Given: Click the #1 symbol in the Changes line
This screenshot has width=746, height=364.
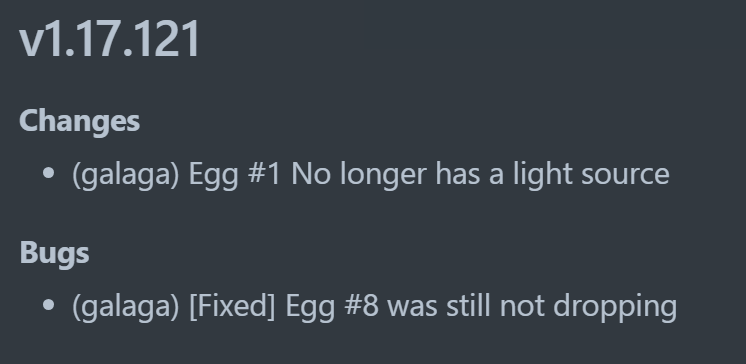Looking at the screenshot, I should (x=264, y=174).
